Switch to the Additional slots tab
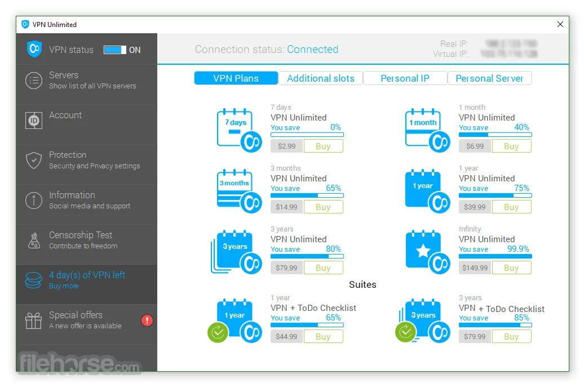Viewport: 584px width, 392px height. point(321,78)
